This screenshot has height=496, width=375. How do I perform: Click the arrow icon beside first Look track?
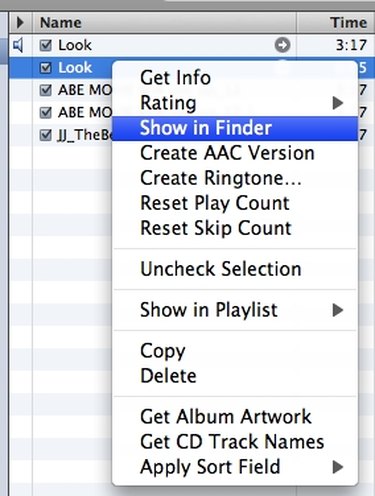click(x=282, y=45)
